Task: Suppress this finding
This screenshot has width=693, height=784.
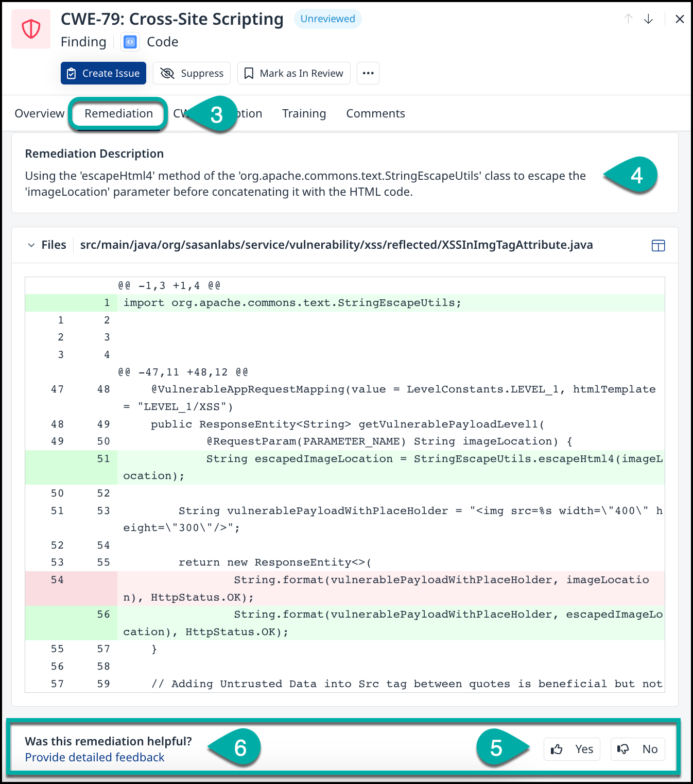Action: pos(192,73)
